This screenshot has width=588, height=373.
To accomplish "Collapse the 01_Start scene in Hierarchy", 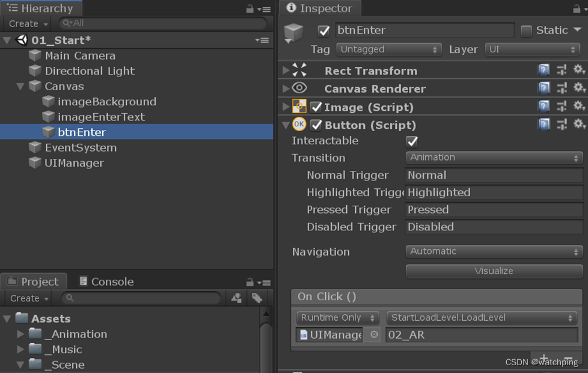I will pyautogui.click(x=7, y=40).
